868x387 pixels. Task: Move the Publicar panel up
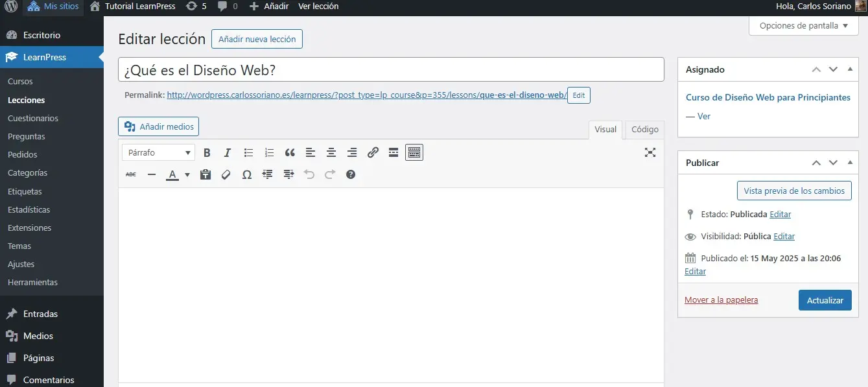pos(816,163)
